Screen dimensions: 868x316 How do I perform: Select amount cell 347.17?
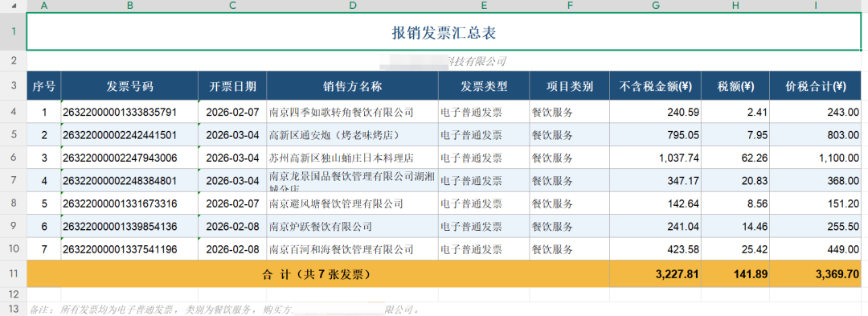tap(656, 180)
